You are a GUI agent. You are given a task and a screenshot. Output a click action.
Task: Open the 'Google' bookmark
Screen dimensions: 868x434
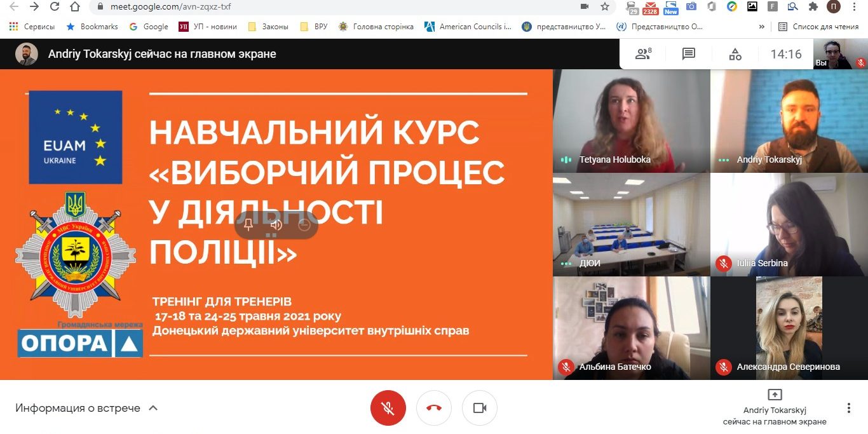tap(149, 27)
